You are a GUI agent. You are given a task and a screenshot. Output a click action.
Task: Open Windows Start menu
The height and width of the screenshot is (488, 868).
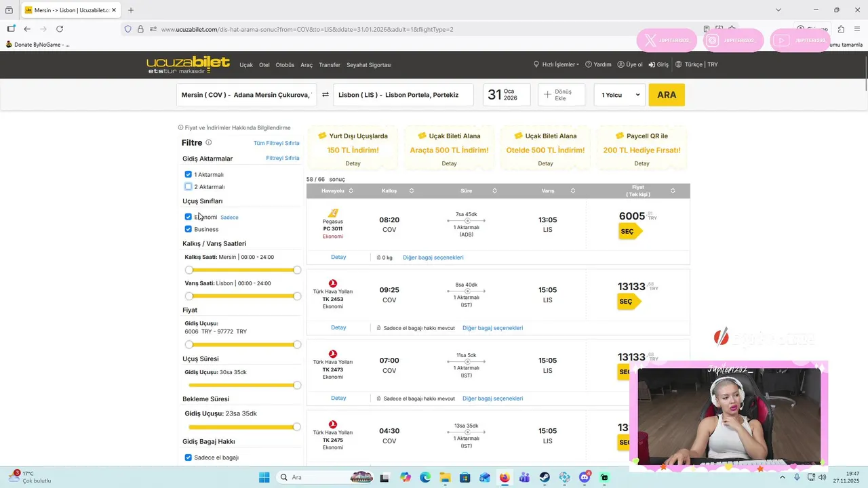pyautogui.click(x=264, y=477)
